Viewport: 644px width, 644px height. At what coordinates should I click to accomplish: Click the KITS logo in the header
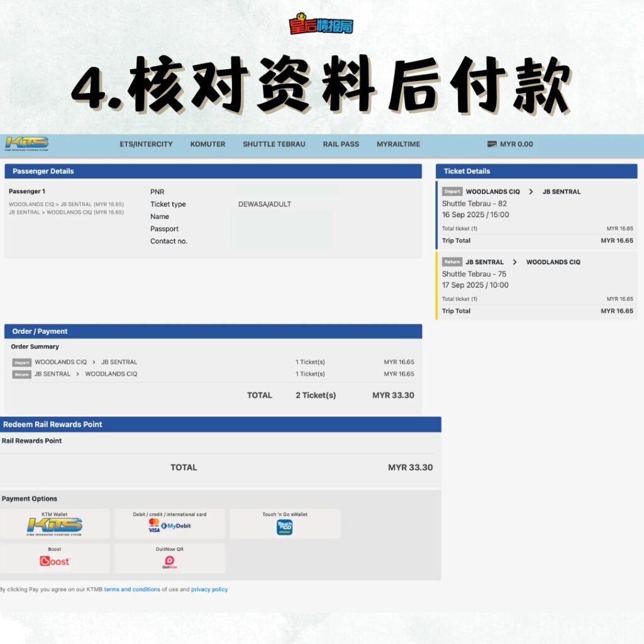(x=27, y=144)
